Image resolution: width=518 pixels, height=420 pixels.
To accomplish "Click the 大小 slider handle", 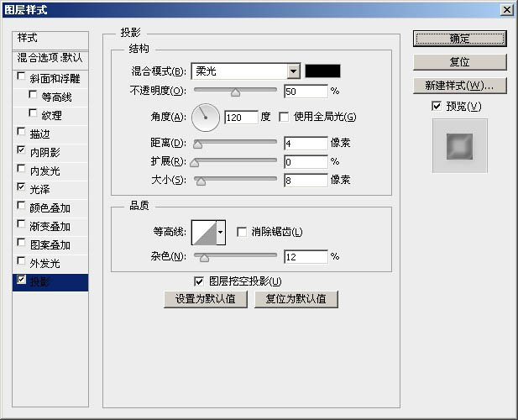I will [201, 181].
